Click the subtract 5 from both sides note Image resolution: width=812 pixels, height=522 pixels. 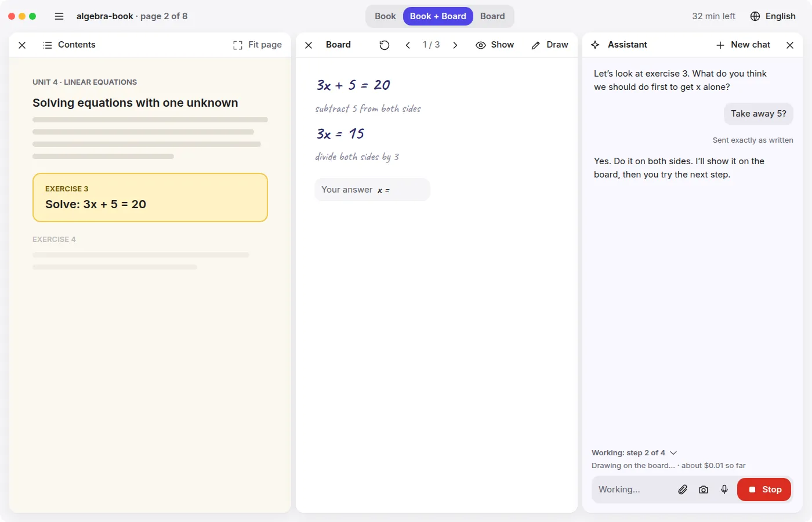coord(368,108)
